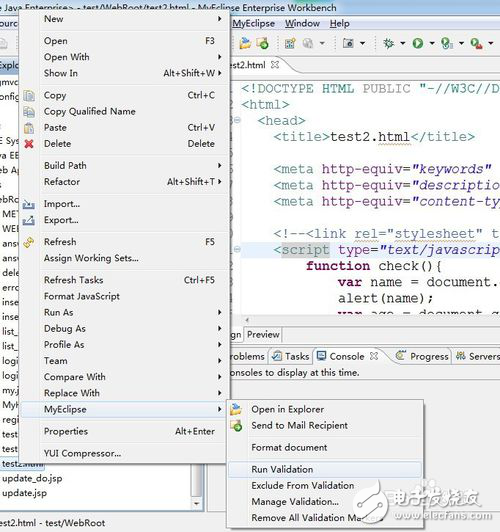500x532 pixels.
Task: Open dropdown arrow next to Run button
Action: pyautogui.click(x=432, y=43)
